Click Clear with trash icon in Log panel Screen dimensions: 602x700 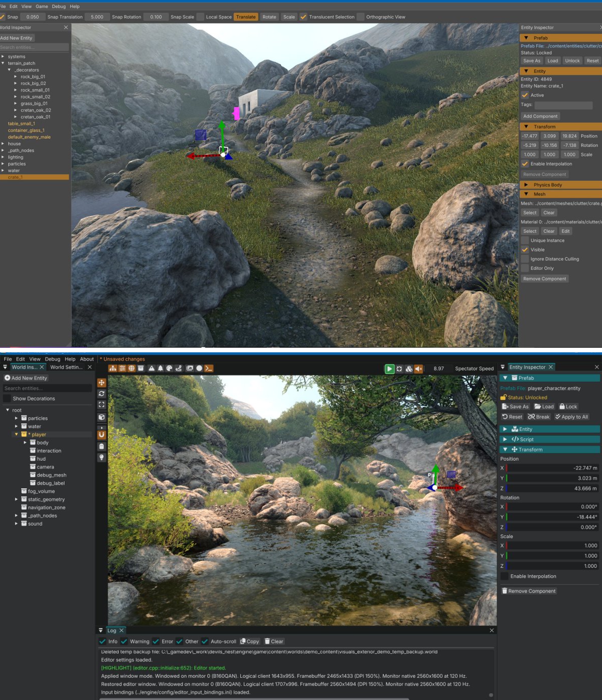274,641
